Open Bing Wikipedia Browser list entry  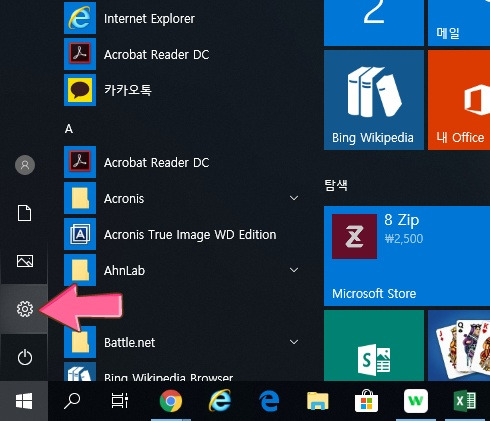183,372
